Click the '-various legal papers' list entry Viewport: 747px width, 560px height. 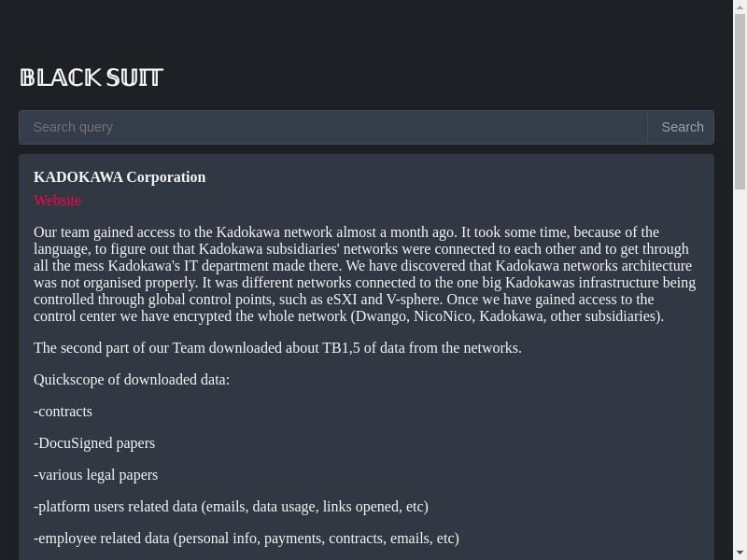[96, 475]
